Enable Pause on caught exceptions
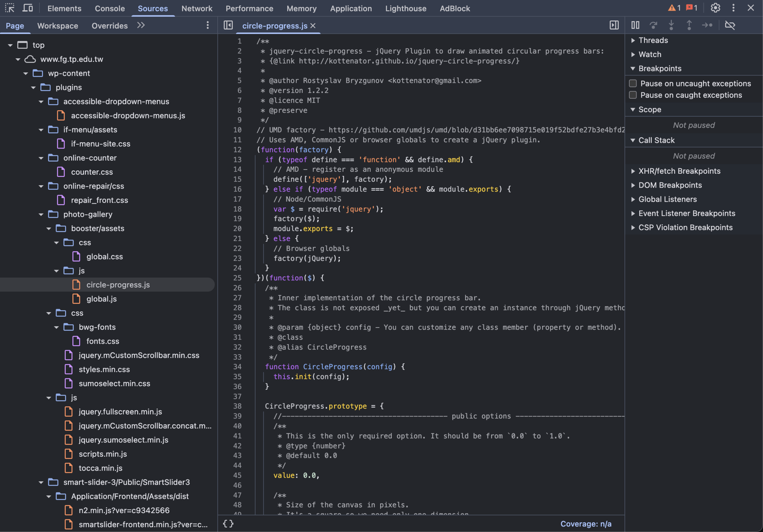 633,95
